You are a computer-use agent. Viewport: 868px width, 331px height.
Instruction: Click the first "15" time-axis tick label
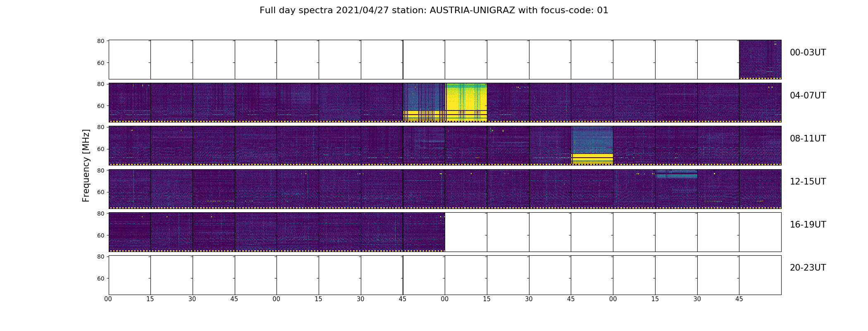[x=150, y=299]
